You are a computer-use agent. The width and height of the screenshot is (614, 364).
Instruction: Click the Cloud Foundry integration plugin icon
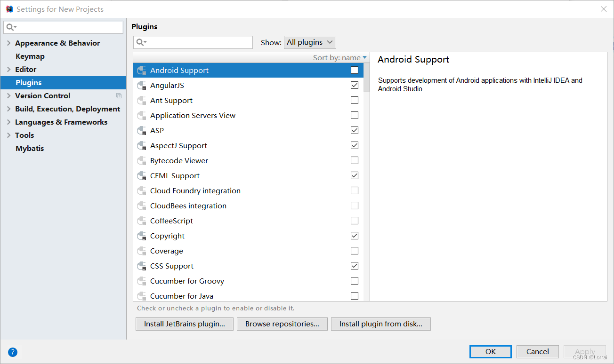(141, 191)
